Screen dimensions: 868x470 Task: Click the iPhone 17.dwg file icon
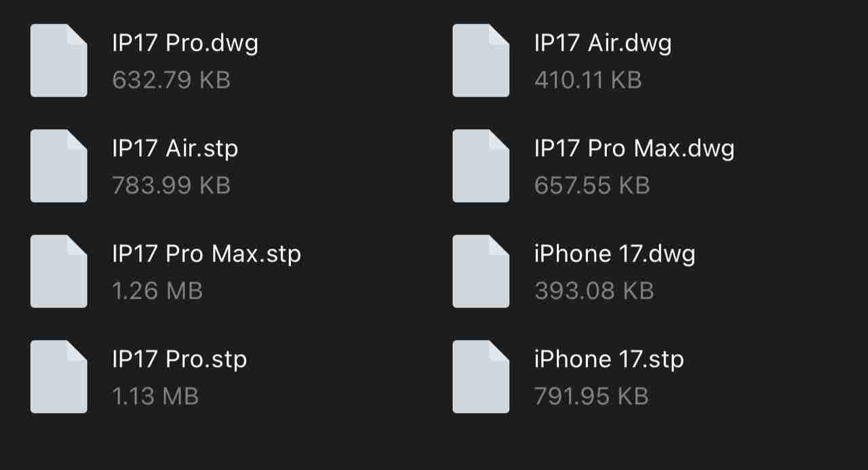click(x=481, y=271)
